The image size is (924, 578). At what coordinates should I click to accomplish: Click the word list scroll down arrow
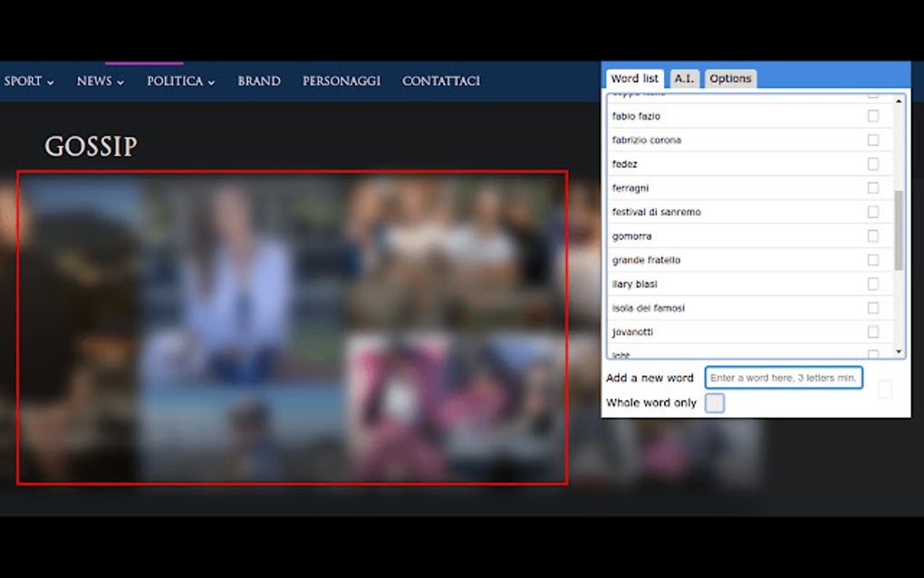click(899, 352)
